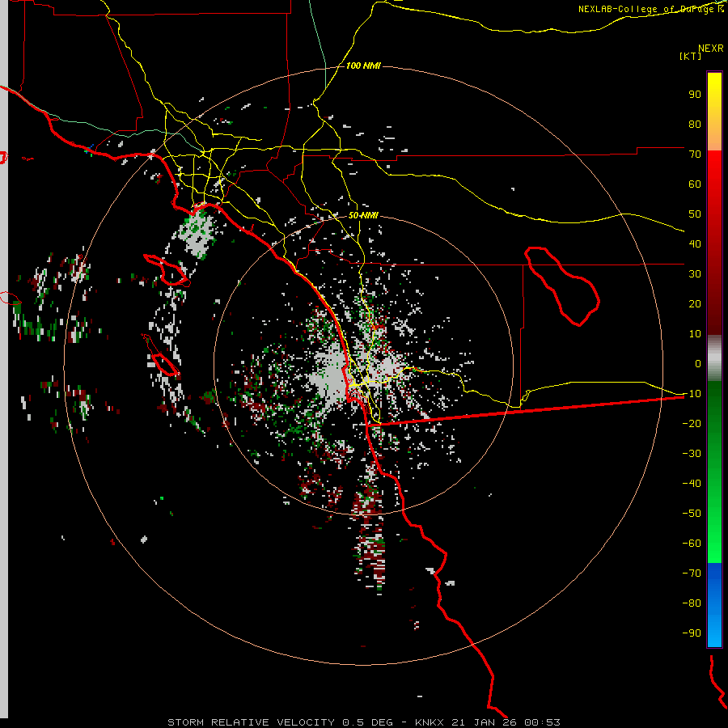Click the yellow-orange top segment of color bar
Image resolution: width=728 pixels, height=728 pixels.
click(714, 112)
